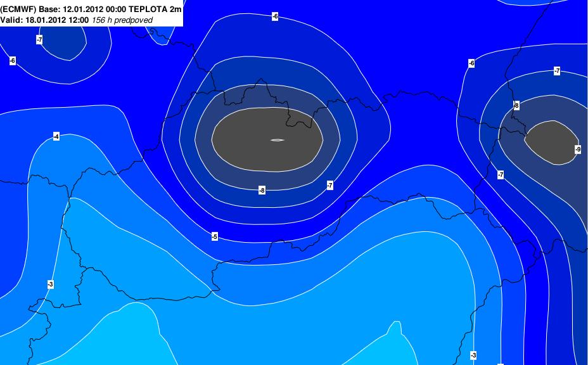Click the "-6" label at the top center

pos(274,16)
